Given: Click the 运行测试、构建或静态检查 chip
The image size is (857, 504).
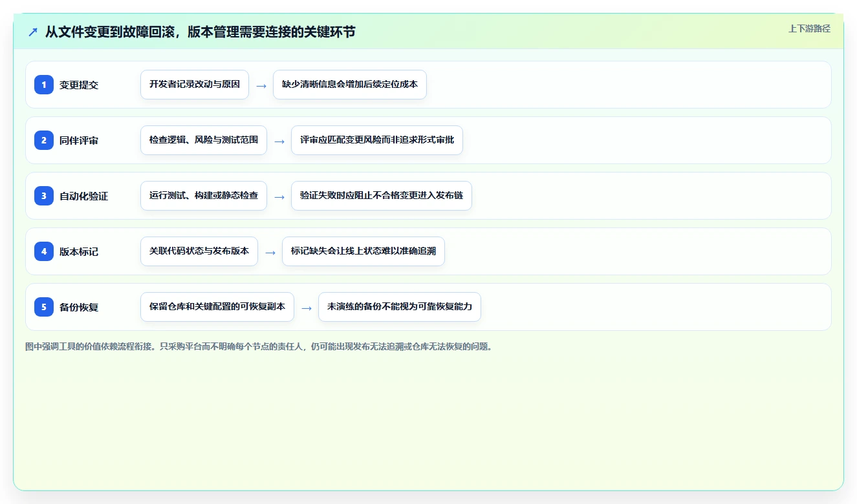Looking at the screenshot, I should pos(204,196).
